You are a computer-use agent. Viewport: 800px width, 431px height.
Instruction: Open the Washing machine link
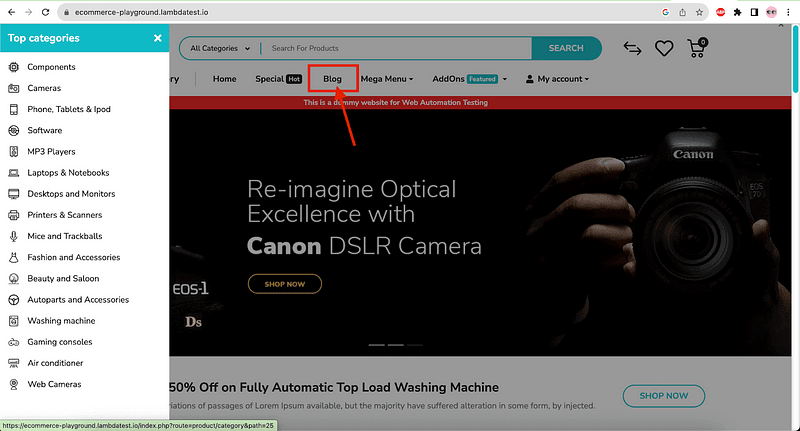[61, 321]
